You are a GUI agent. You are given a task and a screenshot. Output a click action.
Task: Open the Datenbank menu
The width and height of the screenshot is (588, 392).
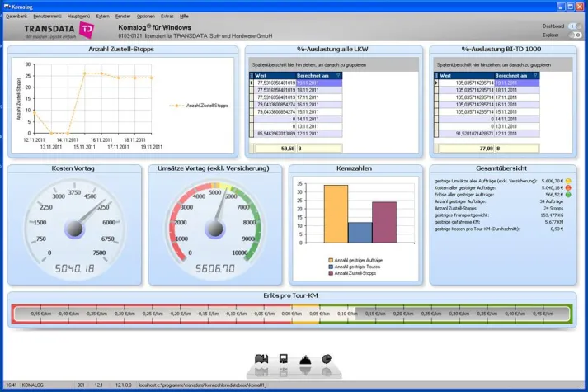tap(16, 17)
